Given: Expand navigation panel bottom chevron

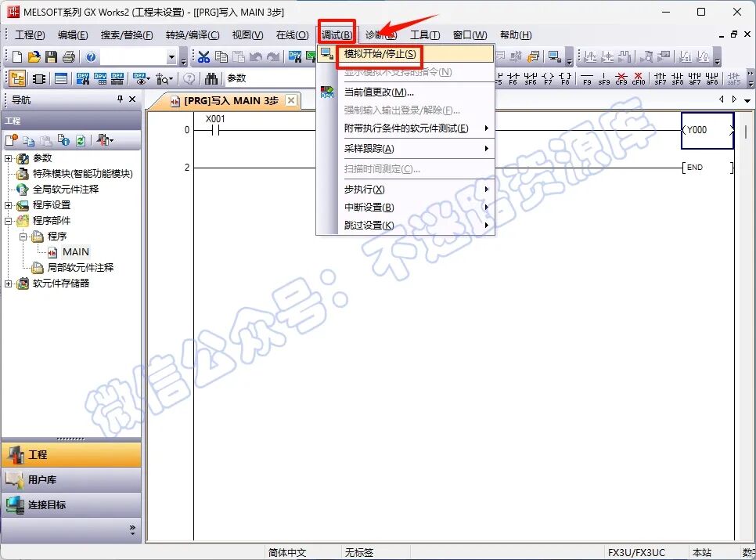Looking at the screenshot, I should 132,529.
